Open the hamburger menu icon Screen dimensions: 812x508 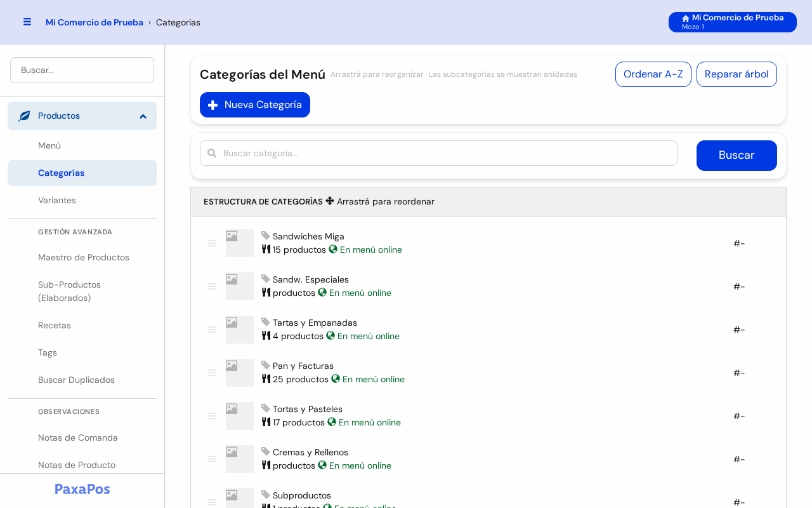pyautogui.click(x=27, y=22)
